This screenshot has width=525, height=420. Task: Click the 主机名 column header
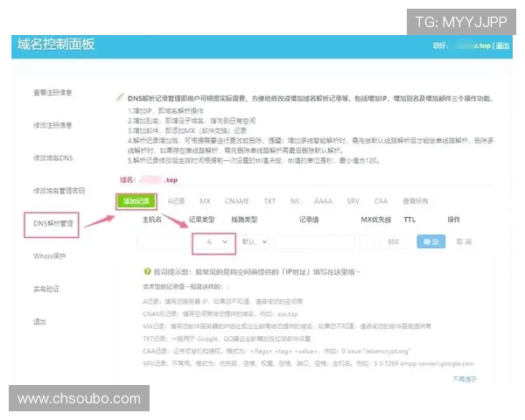152,220
